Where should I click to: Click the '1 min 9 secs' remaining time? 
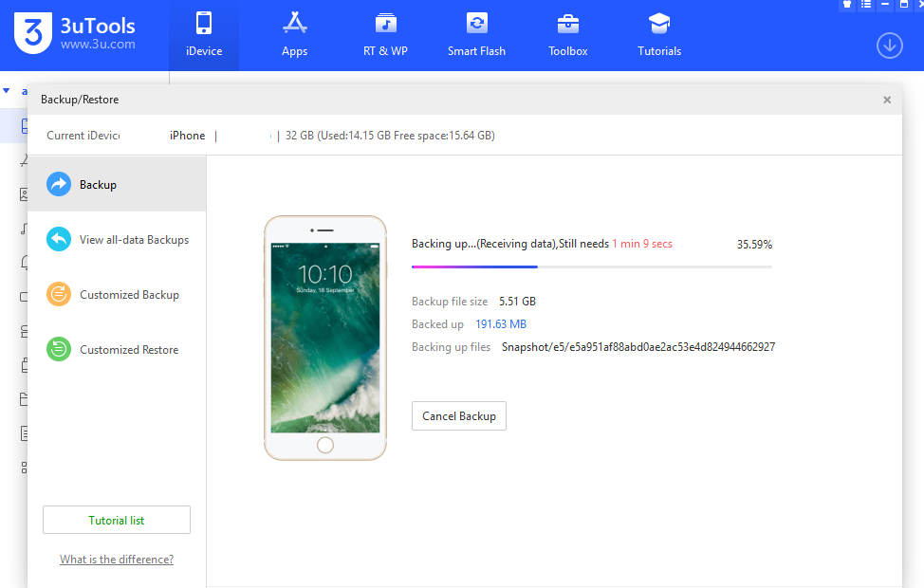click(x=642, y=244)
